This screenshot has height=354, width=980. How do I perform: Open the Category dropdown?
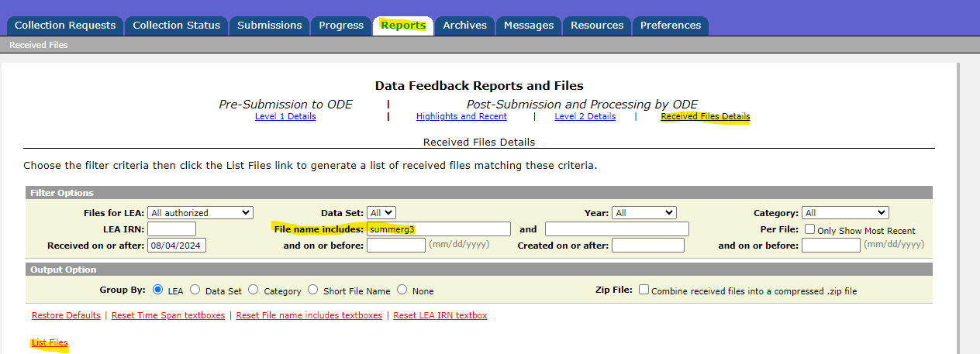[x=845, y=213]
